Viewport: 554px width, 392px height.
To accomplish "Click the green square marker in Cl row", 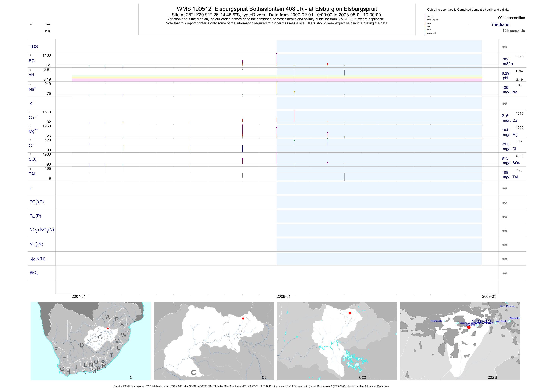I will 294,140.
